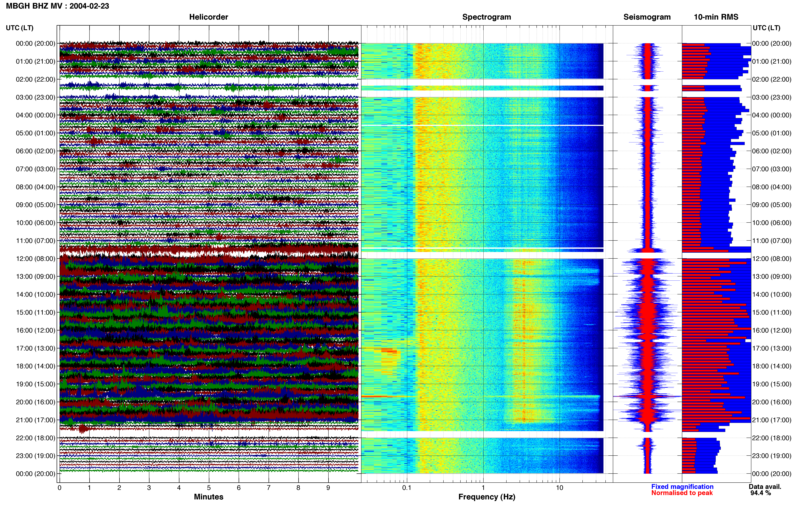
Task: Select the '10-min RMS' panel heading
Action: [x=716, y=17]
